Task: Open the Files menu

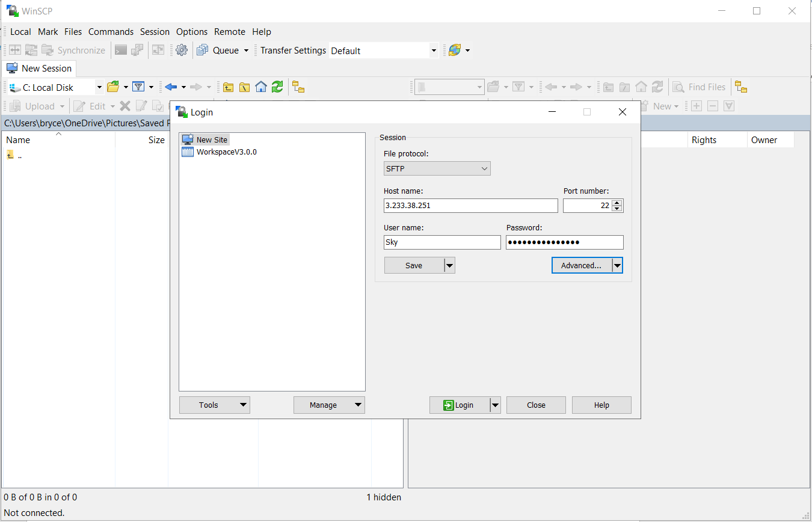Action: point(73,32)
